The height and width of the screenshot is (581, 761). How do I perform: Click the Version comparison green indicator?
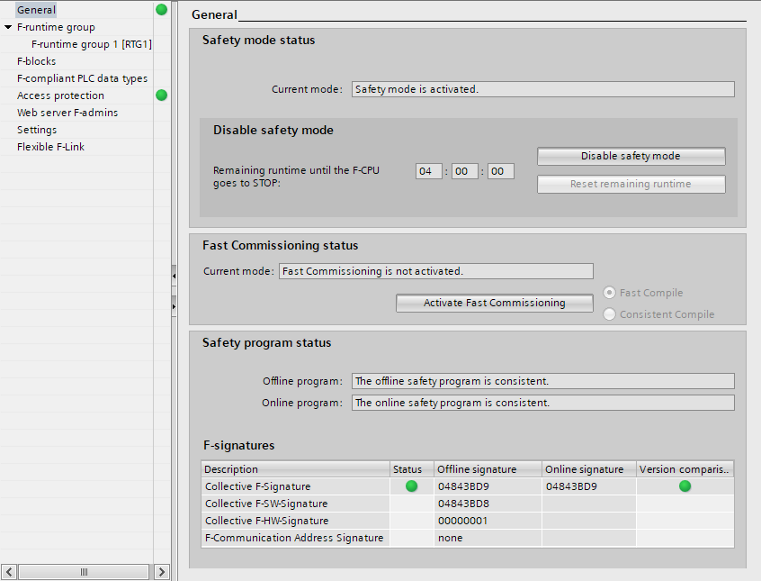point(684,486)
